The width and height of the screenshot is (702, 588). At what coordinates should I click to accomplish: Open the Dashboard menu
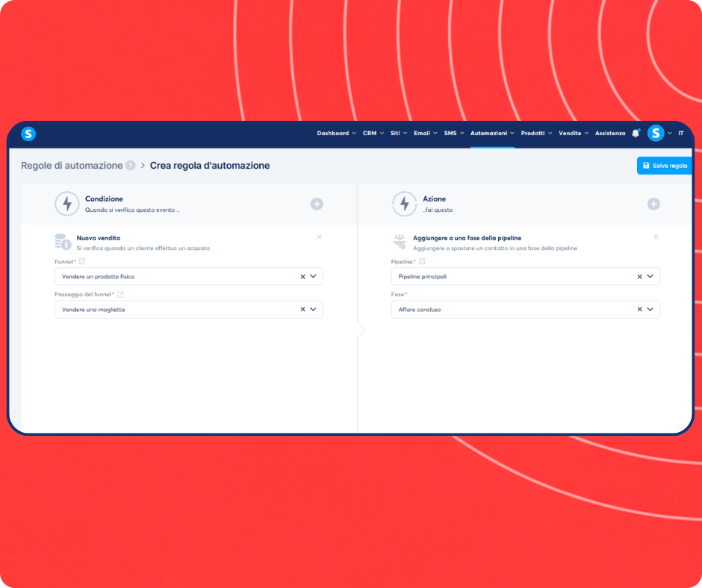[x=336, y=134]
